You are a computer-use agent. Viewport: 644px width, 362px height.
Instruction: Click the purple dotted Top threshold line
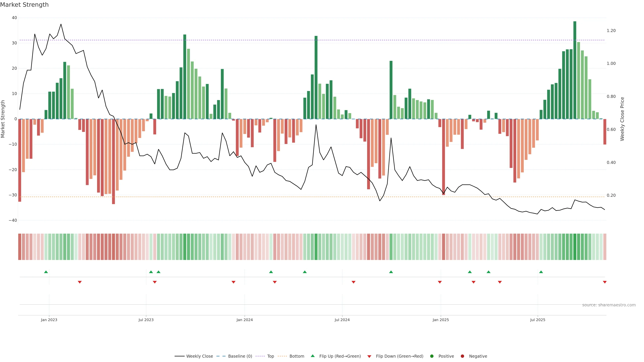pos(250,40)
